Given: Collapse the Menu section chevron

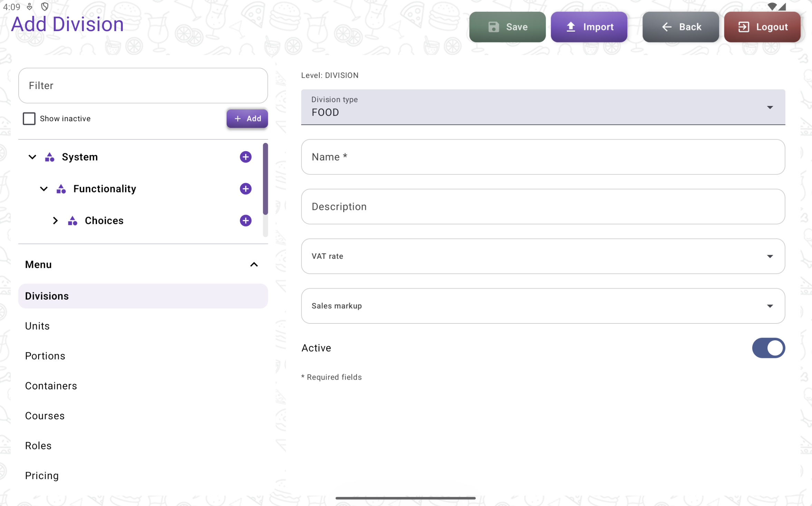Looking at the screenshot, I should (x=254, y=264).
